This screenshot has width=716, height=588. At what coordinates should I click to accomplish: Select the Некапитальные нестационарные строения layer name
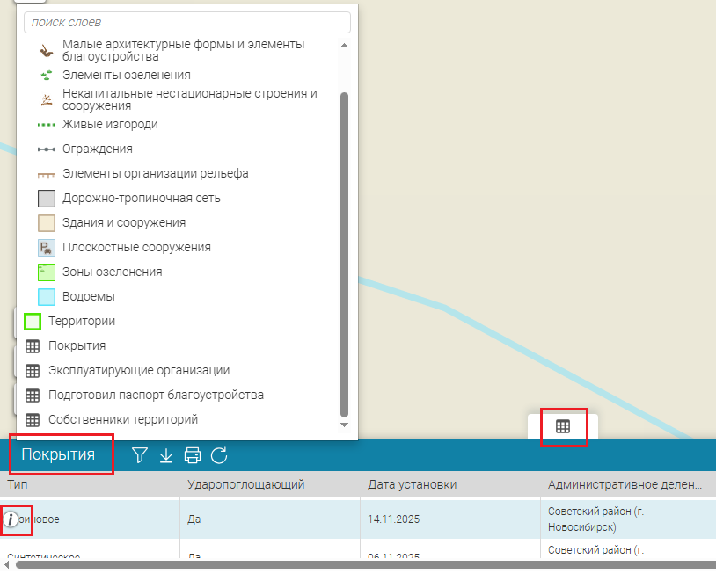pos(189,99)
